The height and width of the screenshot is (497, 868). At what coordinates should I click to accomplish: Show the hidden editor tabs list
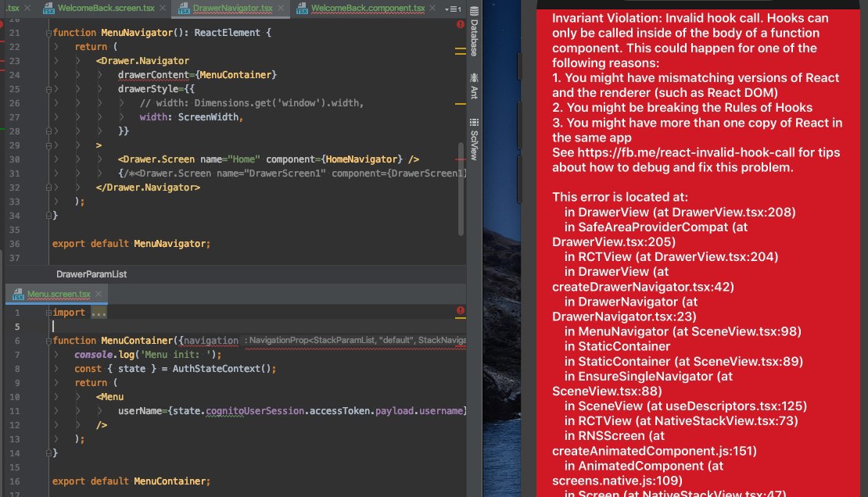coord(453,9)
